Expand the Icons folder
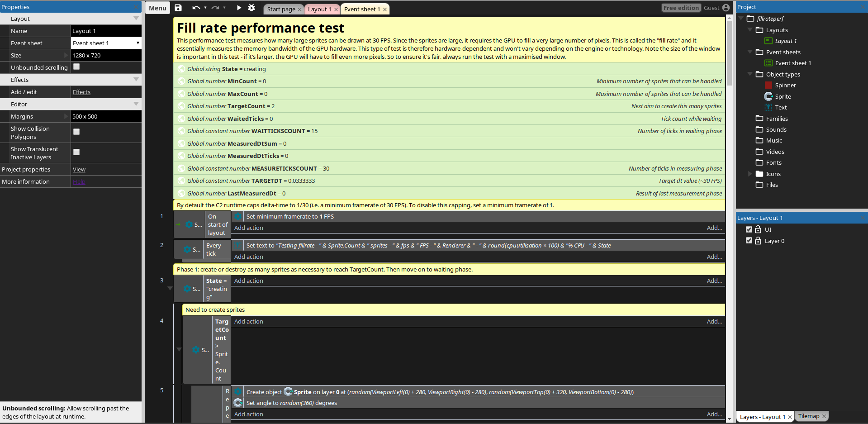 (x=750, y=174)
